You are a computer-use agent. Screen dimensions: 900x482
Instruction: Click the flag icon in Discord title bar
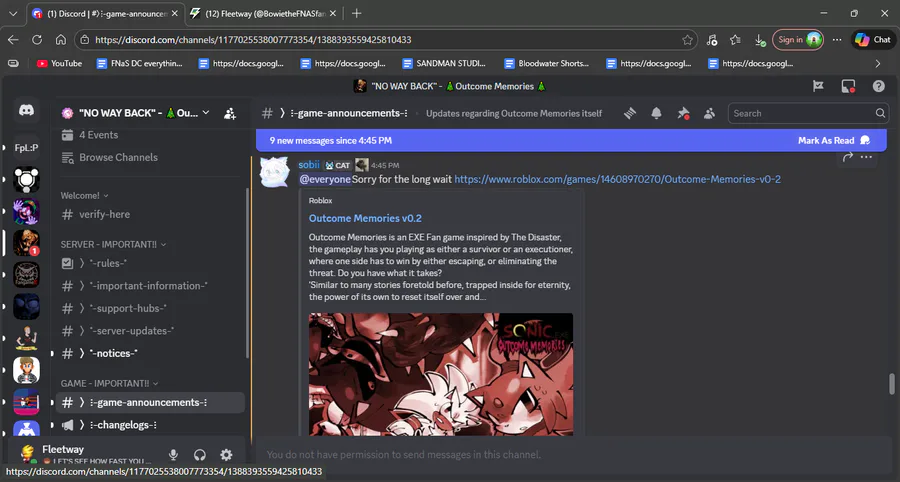coord(818,86)
